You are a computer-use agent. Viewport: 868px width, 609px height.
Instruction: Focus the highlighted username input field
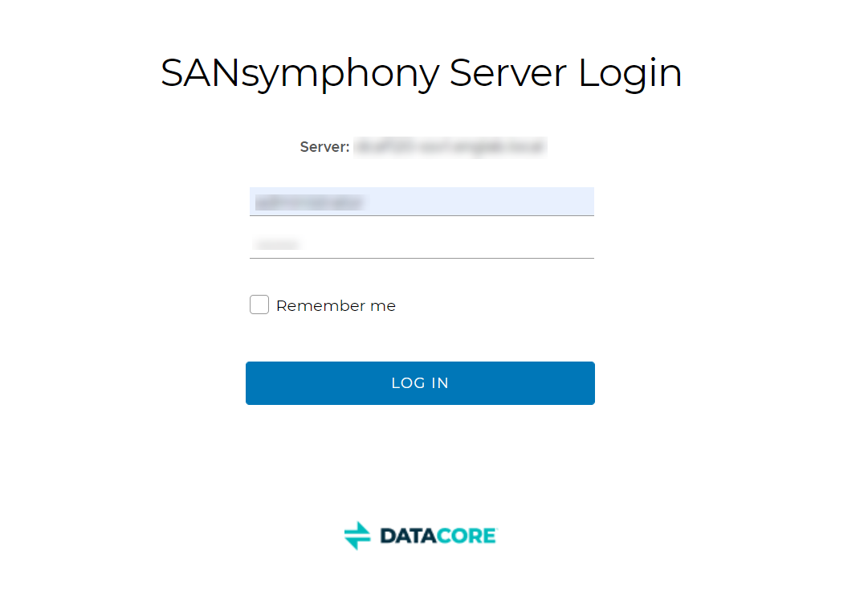click(422, 202)
